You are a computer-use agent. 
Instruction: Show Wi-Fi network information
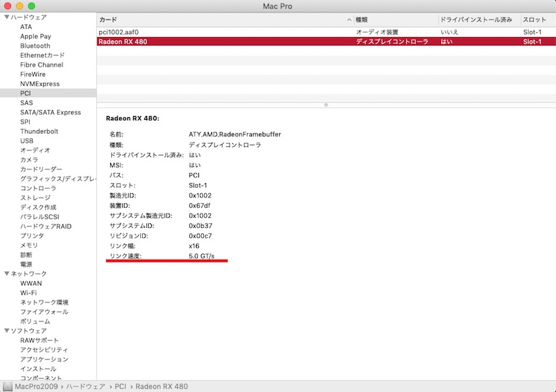[x=28, y=293]
